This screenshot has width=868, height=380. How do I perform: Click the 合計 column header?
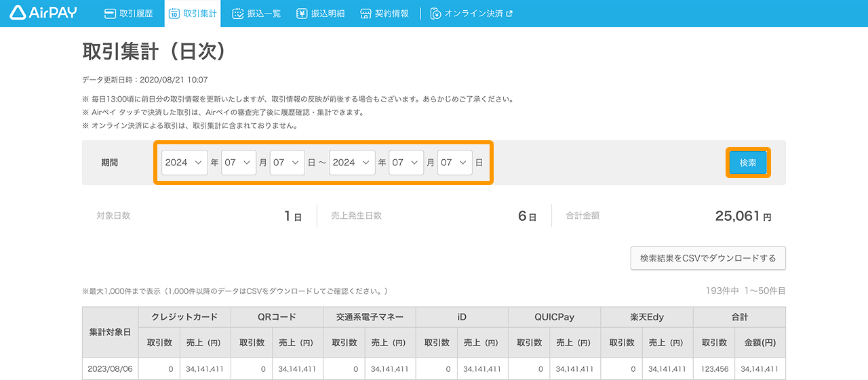[x=740, y=317]
